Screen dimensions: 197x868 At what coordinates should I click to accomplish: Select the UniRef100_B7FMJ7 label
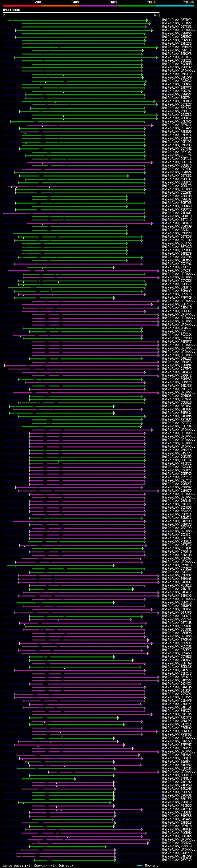tap(176, 779)
